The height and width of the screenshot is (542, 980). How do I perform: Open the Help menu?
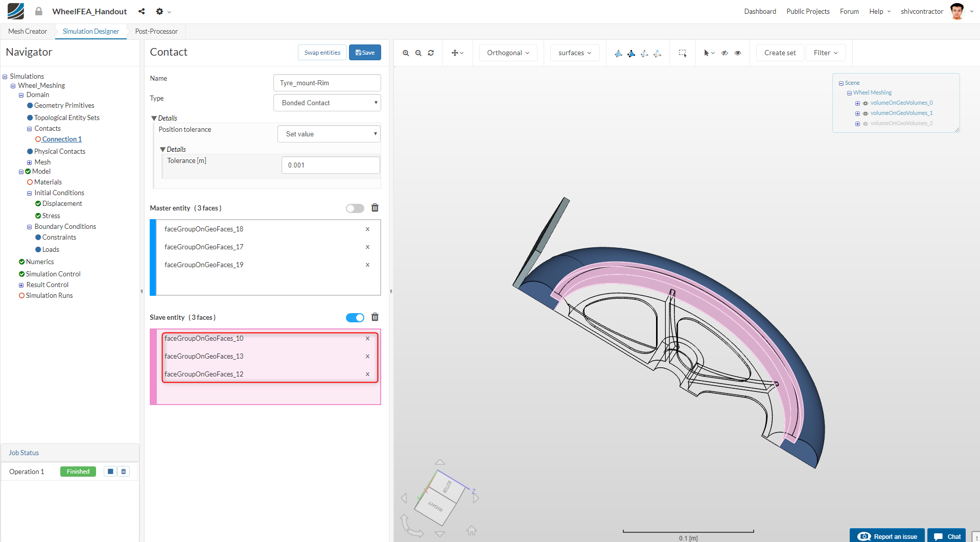(x=880, y=11)
